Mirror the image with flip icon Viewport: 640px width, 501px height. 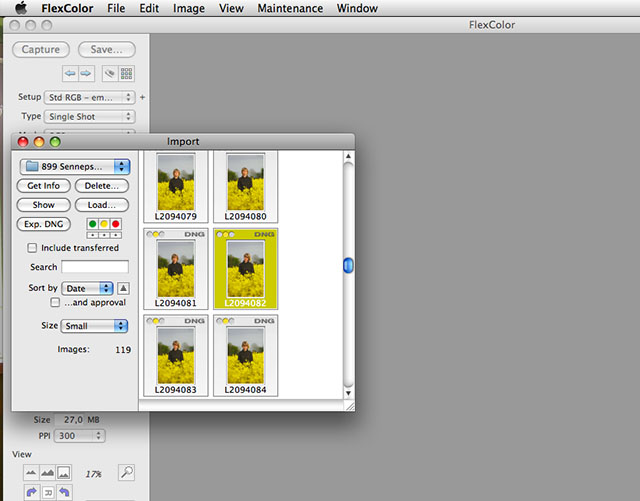click(48, 492)
